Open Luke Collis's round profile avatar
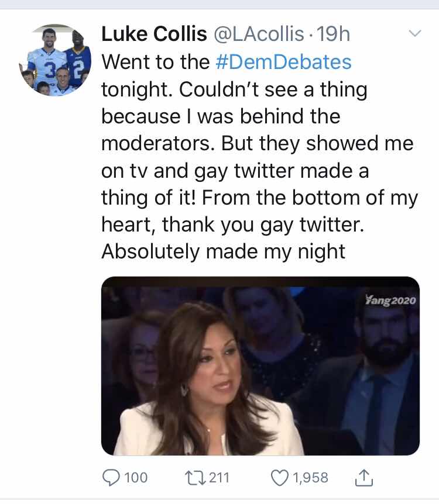Screen dimensions: 439x504 point(55,60)
